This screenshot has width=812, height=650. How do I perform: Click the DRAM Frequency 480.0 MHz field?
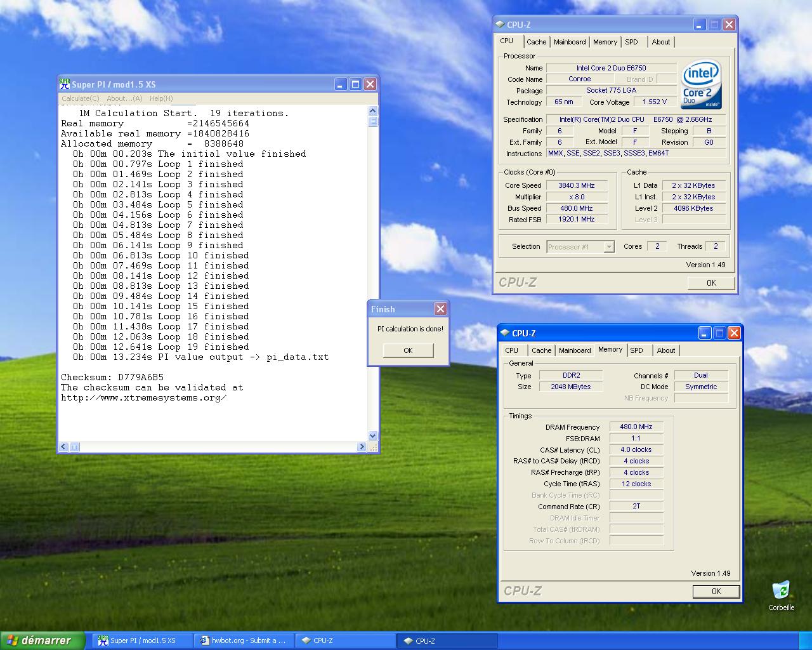click(636, 427)
